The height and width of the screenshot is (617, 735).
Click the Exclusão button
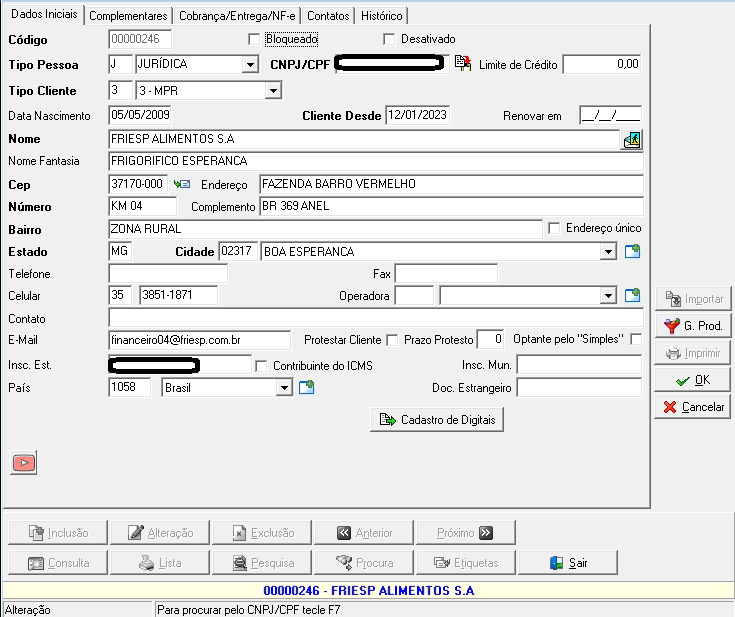pos(262,533)
